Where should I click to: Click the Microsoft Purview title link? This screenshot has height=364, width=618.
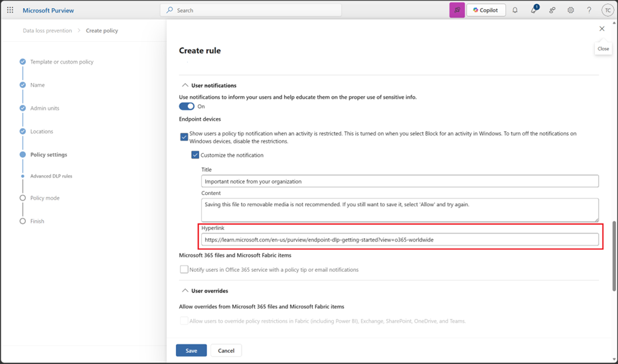point(48,10)
